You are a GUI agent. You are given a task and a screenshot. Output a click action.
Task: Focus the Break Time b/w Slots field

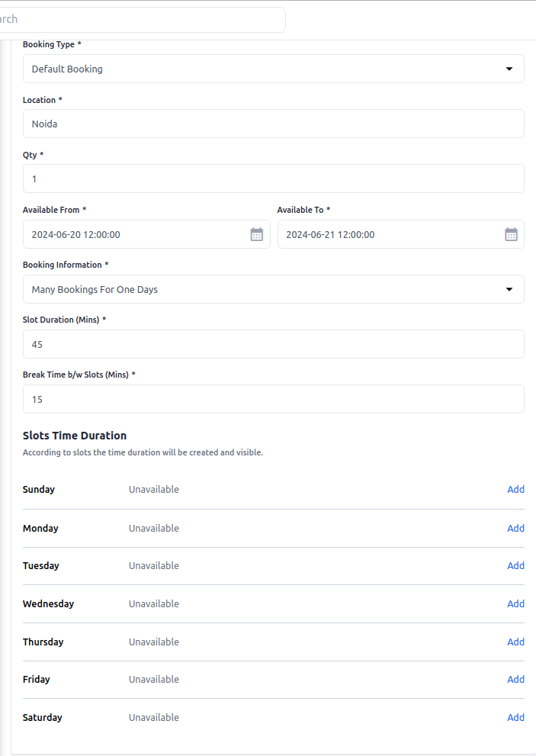273,399
